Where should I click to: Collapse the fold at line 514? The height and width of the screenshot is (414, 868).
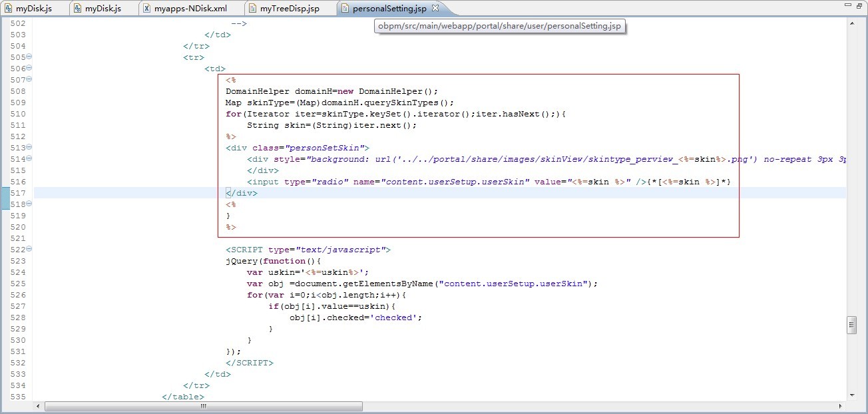point(29,159)
